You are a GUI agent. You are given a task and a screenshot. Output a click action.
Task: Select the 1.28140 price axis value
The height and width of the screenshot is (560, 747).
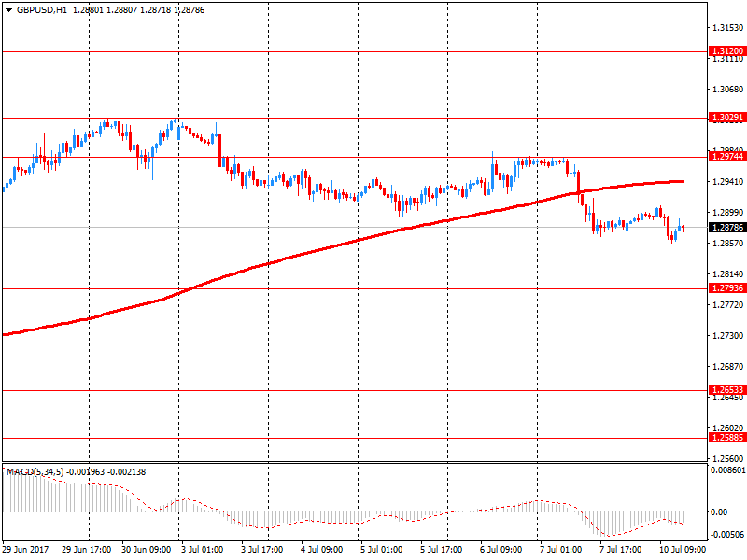[727, 273]
